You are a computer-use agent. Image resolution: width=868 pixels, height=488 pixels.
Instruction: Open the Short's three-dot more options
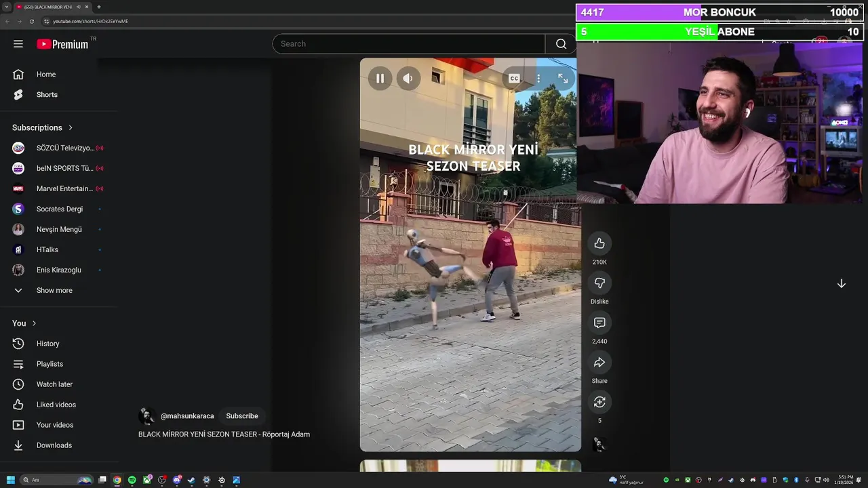(538, 79)
